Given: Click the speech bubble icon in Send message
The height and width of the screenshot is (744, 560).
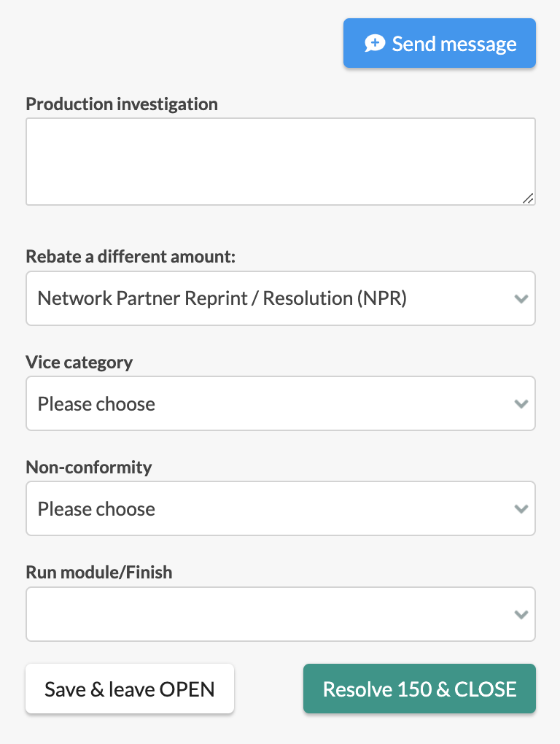Looking at the screenshot, I should click(375, 43).
